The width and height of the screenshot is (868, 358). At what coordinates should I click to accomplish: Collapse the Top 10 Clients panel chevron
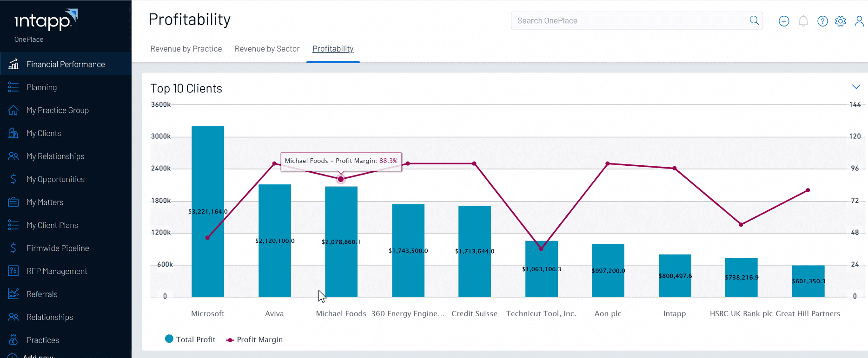(856, 87)
